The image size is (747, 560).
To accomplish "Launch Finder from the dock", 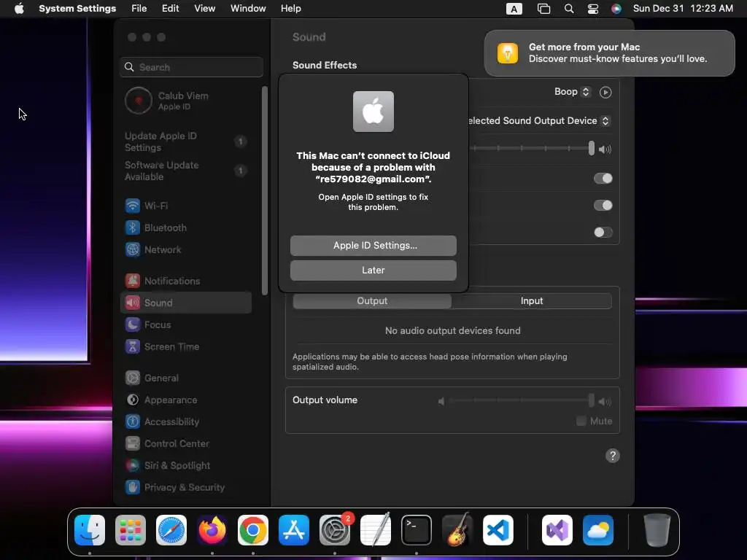I will click(x=90, y=530).
